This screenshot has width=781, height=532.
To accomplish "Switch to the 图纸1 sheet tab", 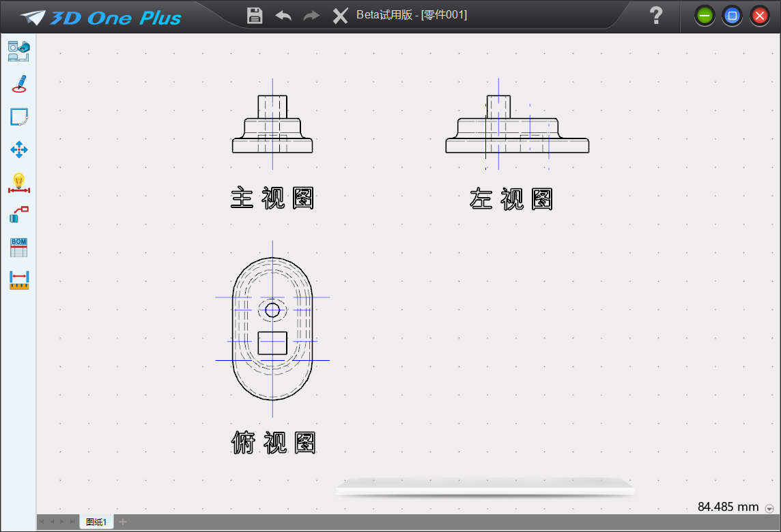I will (96, 522).
